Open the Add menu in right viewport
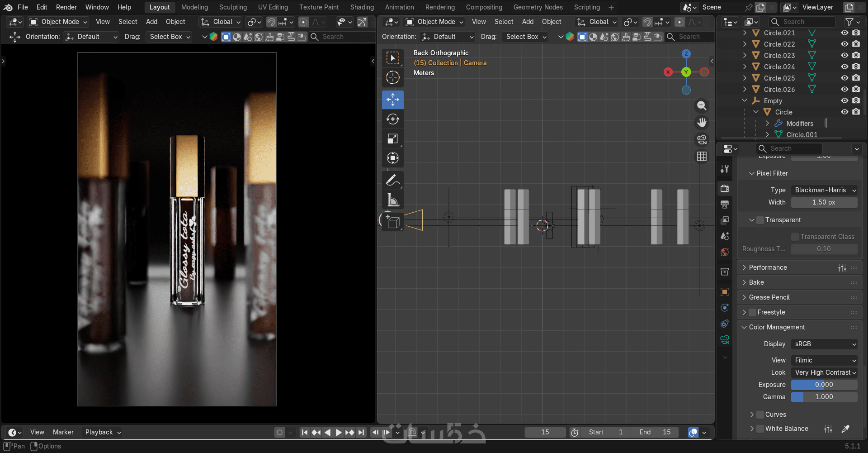 tap(528, 22)
